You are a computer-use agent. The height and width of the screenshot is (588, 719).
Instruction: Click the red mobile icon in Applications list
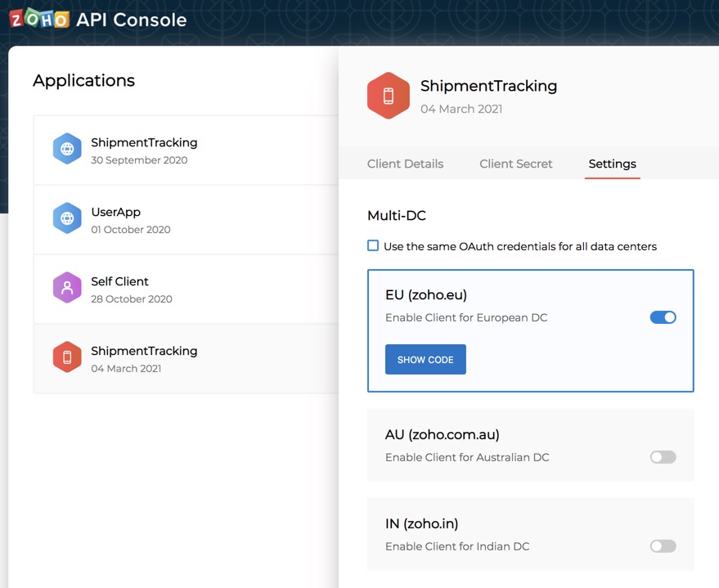[x=67, y=357]
